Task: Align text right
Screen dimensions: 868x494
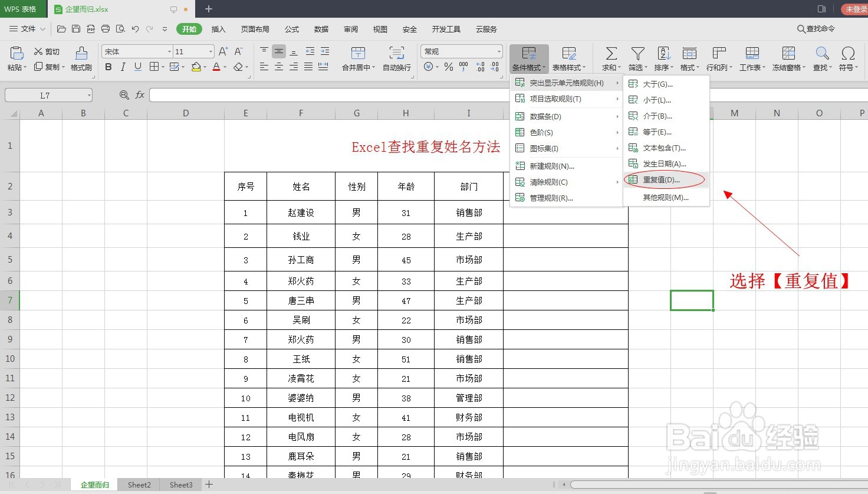Action: (294, 67)
